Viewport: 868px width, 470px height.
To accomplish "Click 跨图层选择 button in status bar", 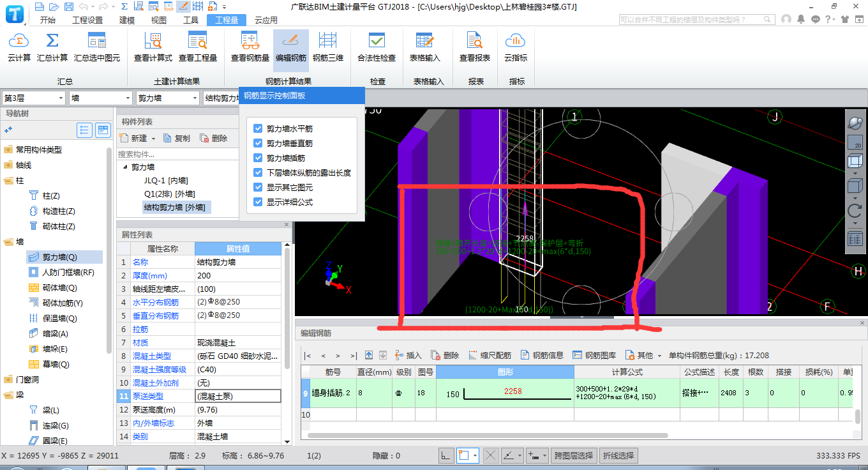I will coord(574,455).
